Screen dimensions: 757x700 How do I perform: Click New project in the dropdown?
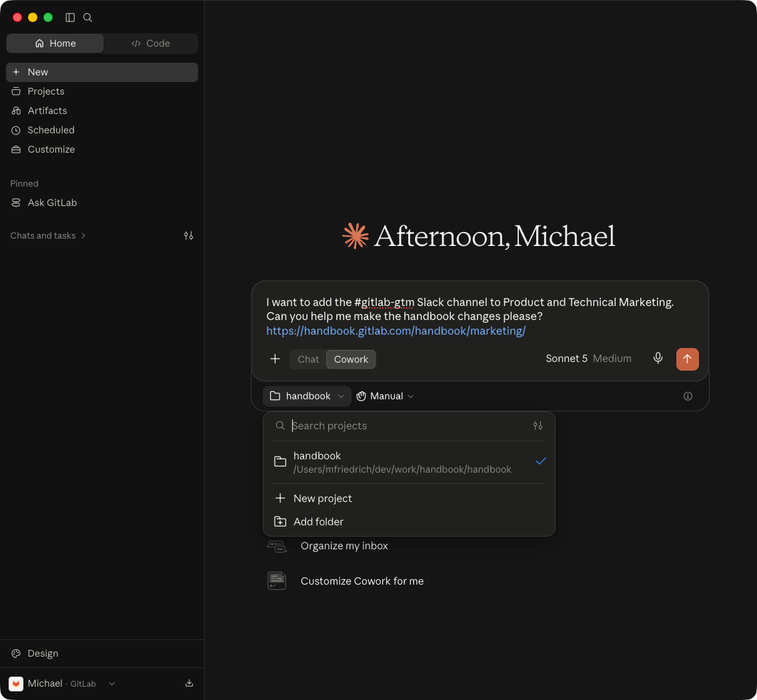pos(409,499)
